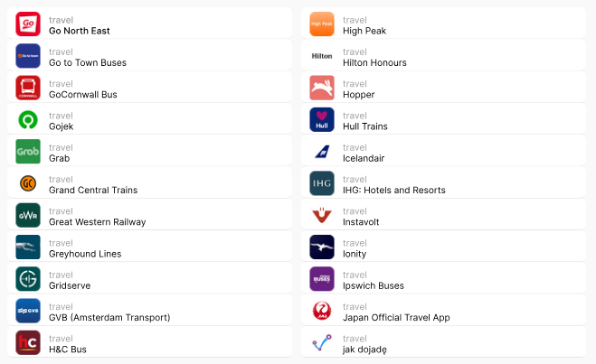The width and height of the screenshot is (596, 364).
Task: Select the Instavolt red icon
Action: [322, 216]
